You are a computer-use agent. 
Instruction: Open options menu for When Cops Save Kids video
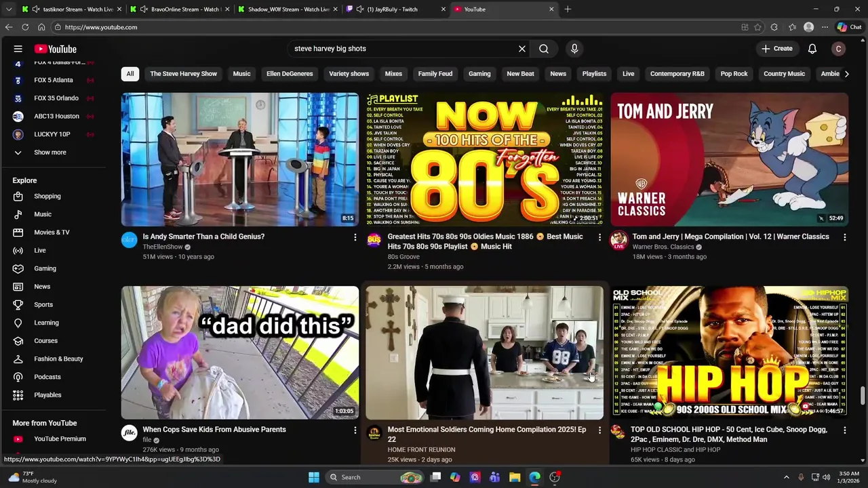[355, 430]
